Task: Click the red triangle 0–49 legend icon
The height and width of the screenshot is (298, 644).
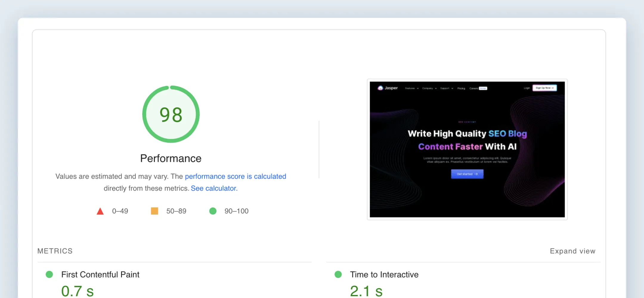Action: [x=100, y=211]
